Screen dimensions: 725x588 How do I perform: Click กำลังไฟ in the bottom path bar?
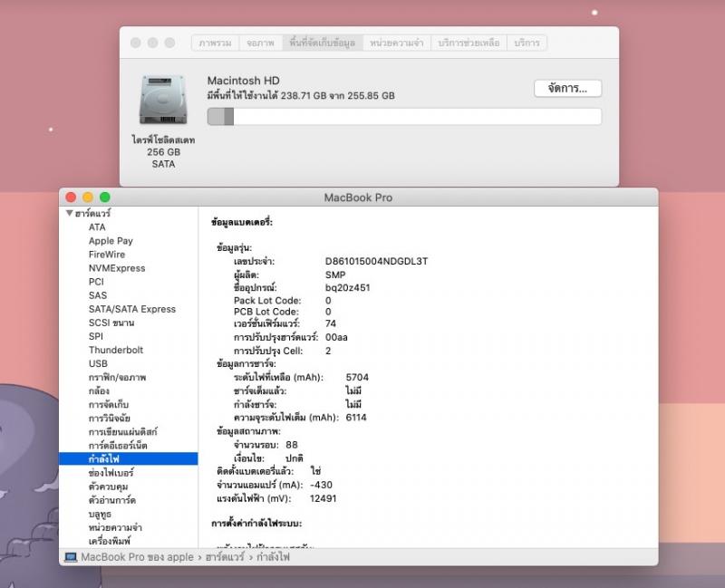(274, 557)
